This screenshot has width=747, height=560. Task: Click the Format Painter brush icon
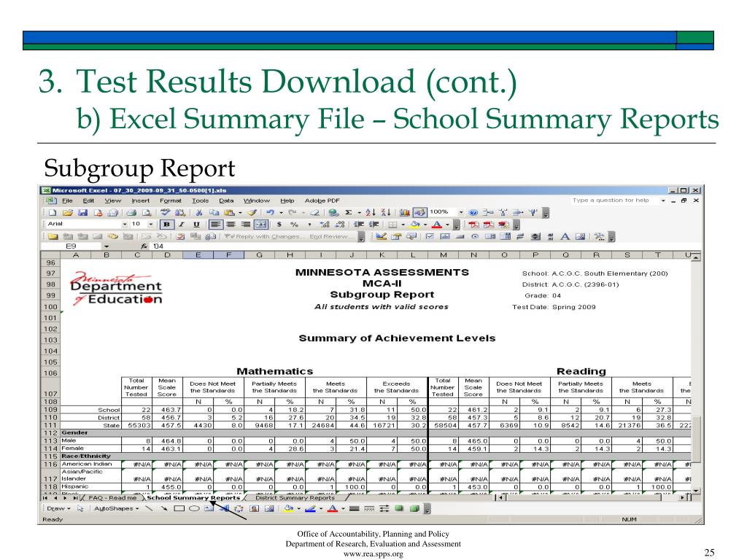coord(252,212)
